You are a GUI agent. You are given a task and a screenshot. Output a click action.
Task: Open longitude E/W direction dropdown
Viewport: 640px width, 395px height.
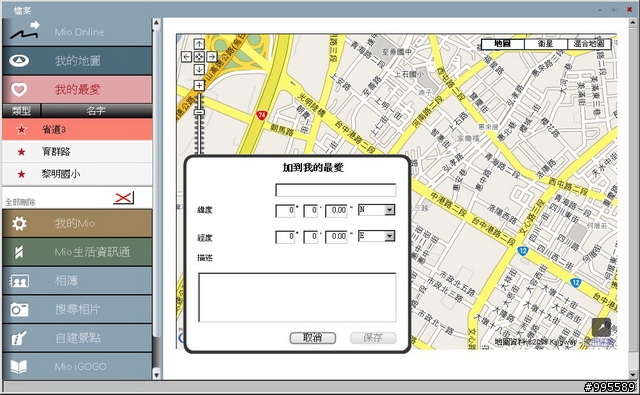376,236
